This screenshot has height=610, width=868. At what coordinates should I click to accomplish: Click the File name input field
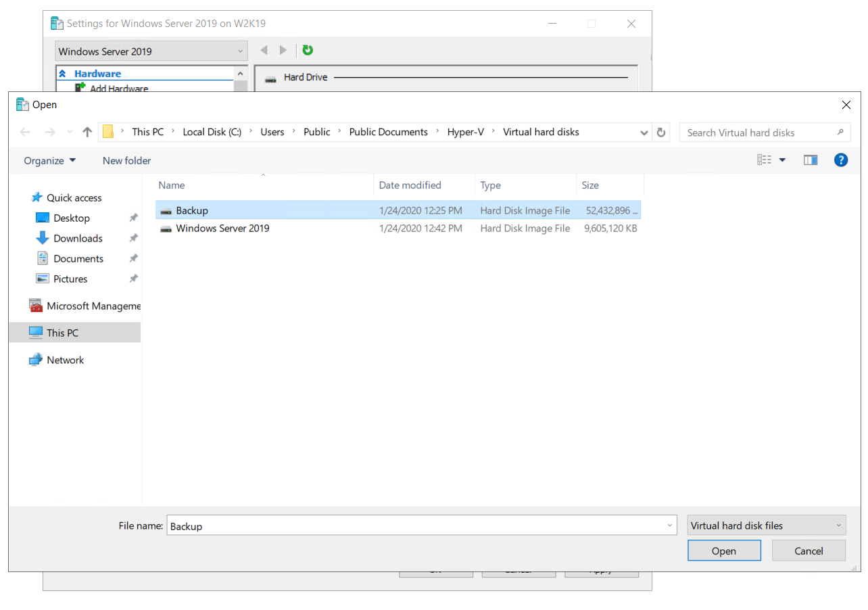[x=421, y=525]
